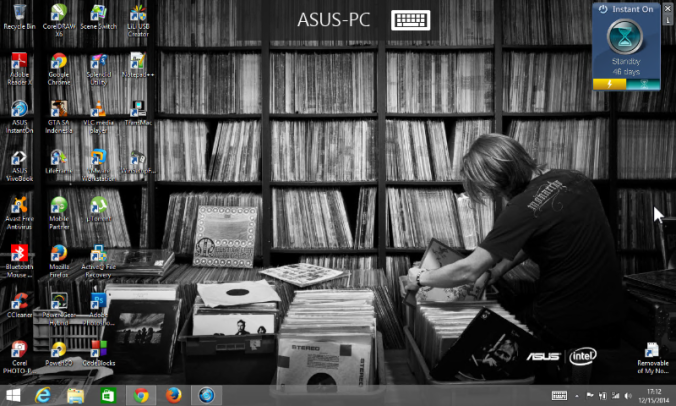Open the taskbar touch keyboard button
This screenshot has height=406, width=676.
pyautogui.click(x=560, y=396)
